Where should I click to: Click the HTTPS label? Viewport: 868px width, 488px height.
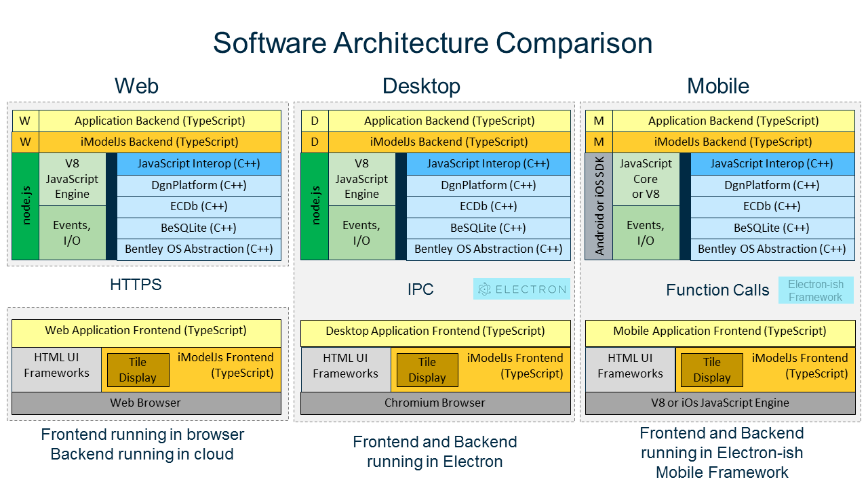click(136, 285)
